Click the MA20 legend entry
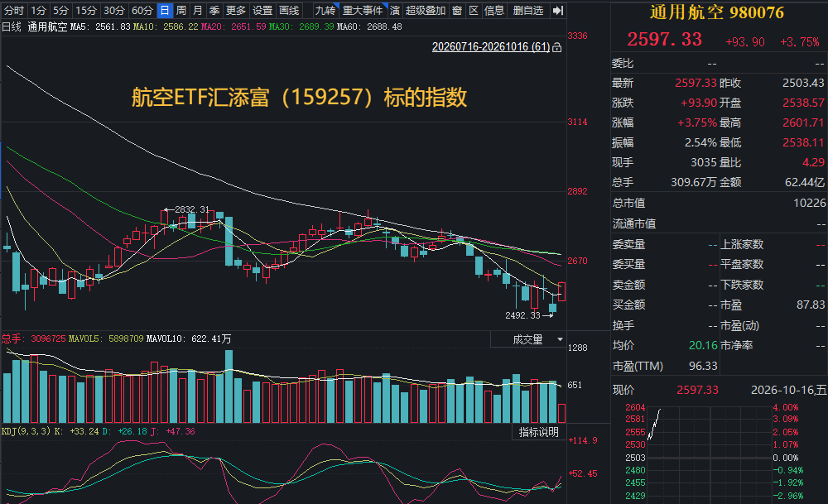The width and height of the screenshot is (828, 504). point(233,27)
